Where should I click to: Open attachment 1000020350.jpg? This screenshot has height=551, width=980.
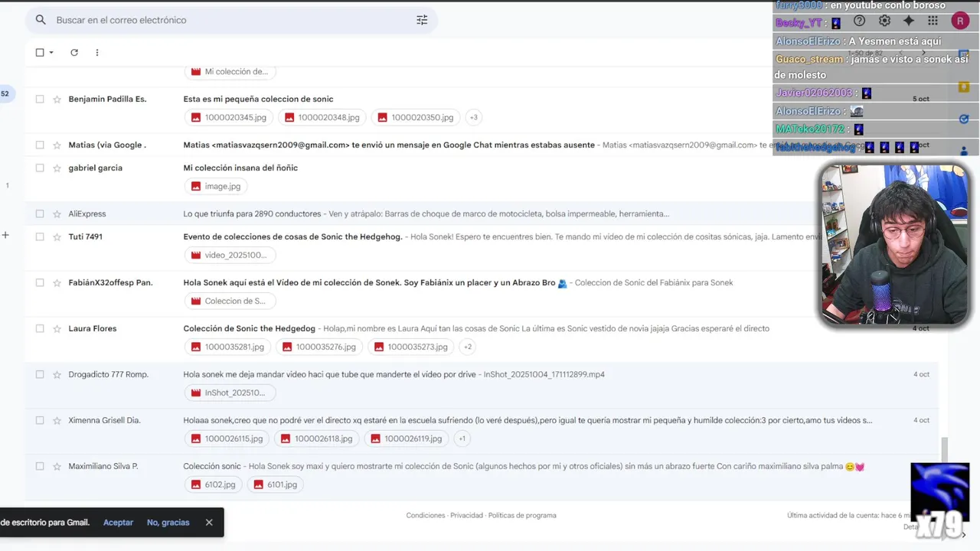tap(416, 117)
